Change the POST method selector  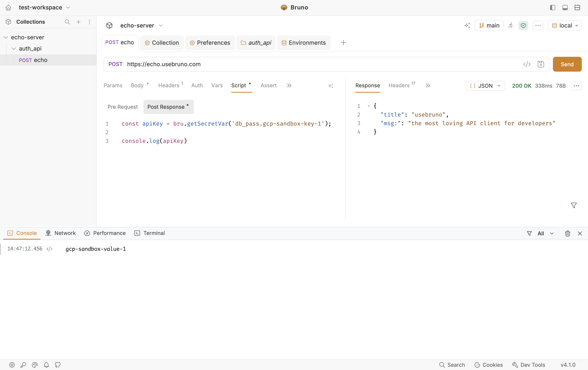pos(115,64)
